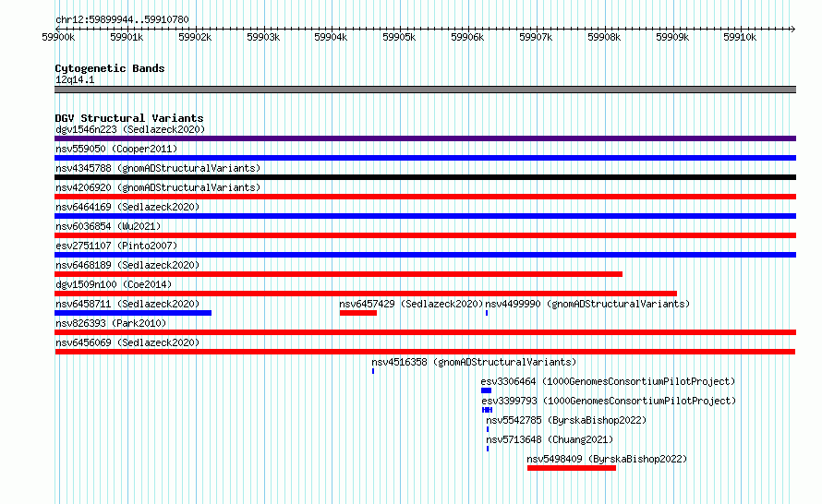Open the nsv559050 (Cooper2011) variant label

point(116,149)
